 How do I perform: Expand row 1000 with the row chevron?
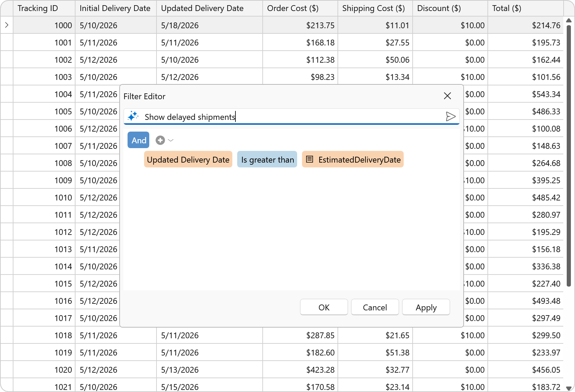click(7, 25)
